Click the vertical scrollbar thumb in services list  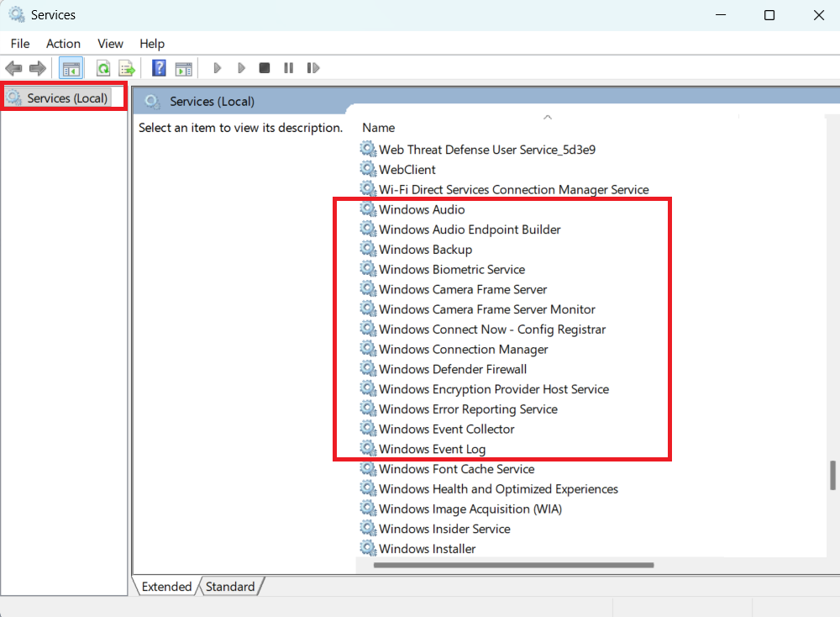coord(832,475)
